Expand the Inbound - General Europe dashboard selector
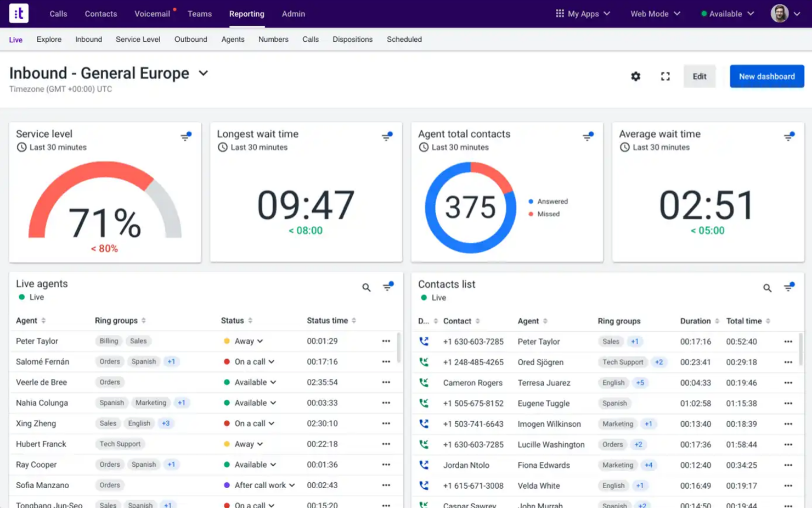This screenshot has width=812, height=508. pos(204,73)
